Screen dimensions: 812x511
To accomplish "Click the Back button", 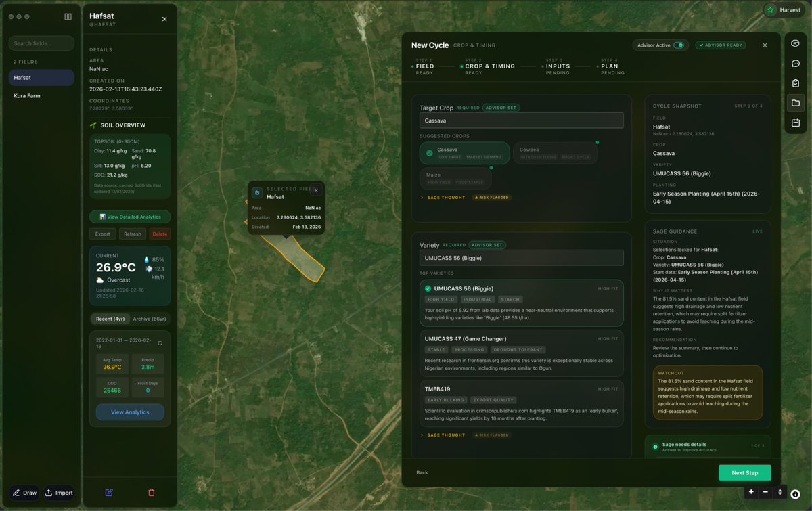I will [x=422, y=472].
